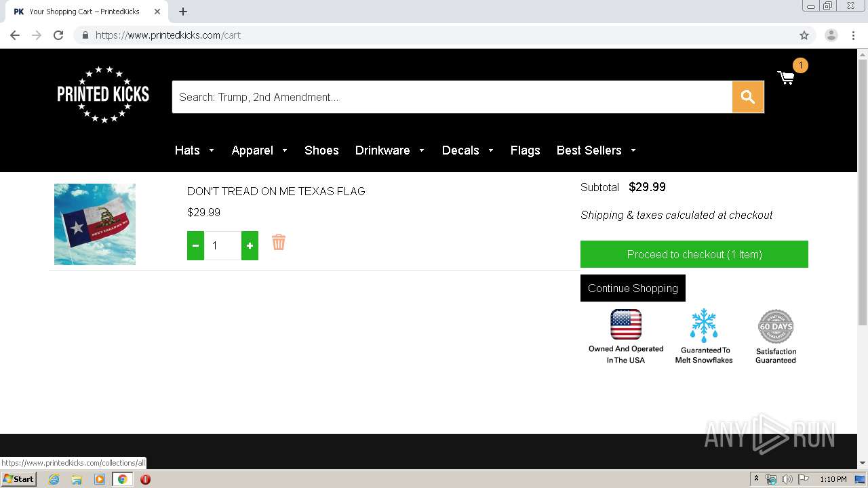This screenshot has width=868, height=488.
Task: Open the Shoes menu item
Action: click(x=321, y=150)
